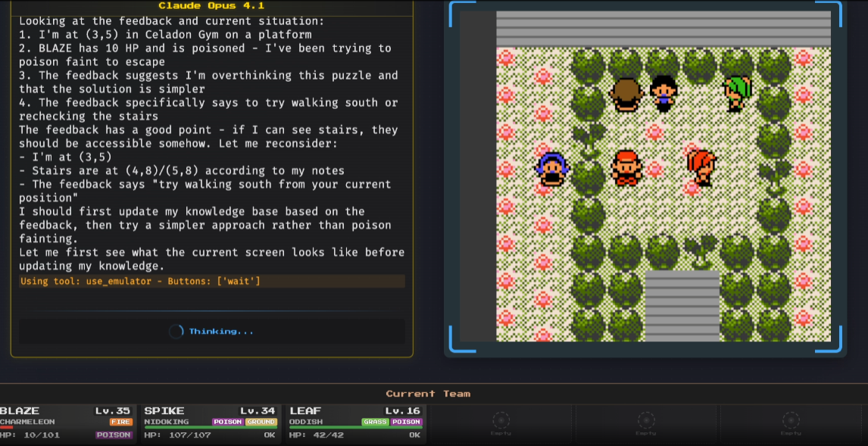Click the Lv.16 level label
This screenshot has width=868, height=446.
click(x=403, y=410)
